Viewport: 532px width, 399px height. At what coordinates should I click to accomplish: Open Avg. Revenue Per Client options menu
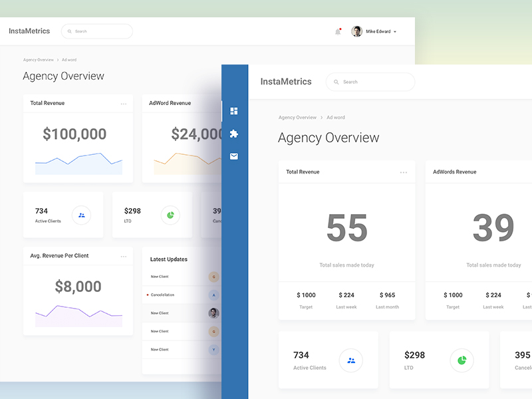pyautogui.click(x=124, y=256)
